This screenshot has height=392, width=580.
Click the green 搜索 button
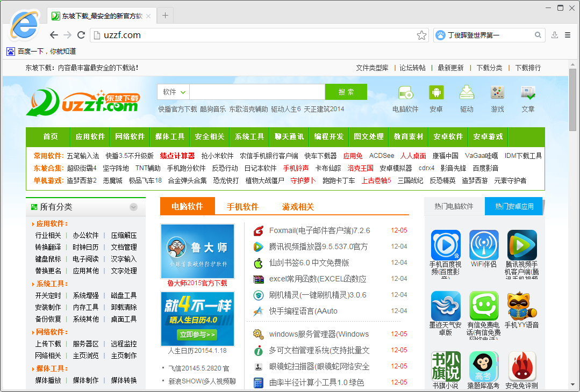pyautogui.click(x=346, y=92)
